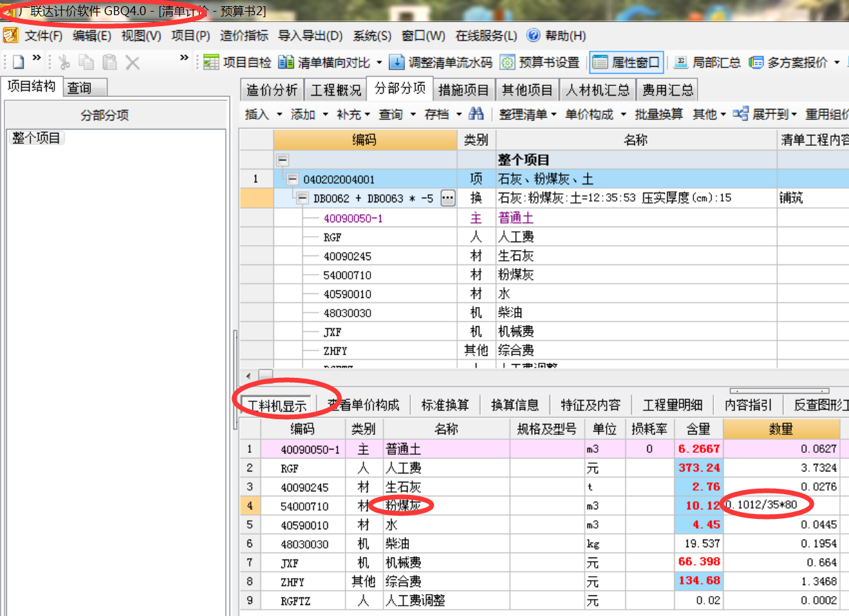Image resolution: width=849 pixels, height=616 pixels.
Task: Open the 编辑(E) menu
Action: point(92,36)
